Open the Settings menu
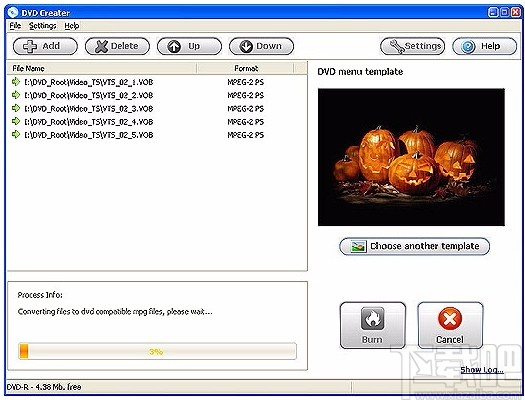Viewport: 525px width, 400px height. (43, 26)
